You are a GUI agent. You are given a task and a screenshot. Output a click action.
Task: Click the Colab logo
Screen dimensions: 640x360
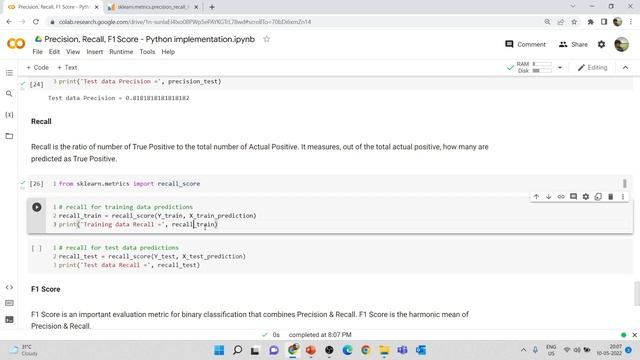pos(16,43)
